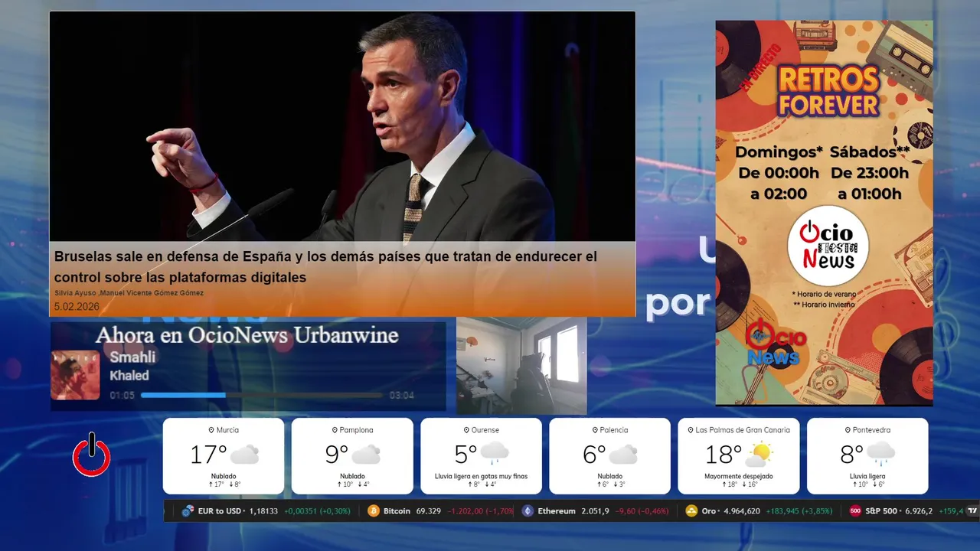This screenshot has height=551, width=980.
Task: Click the 5° temperature for Ourense
Action: point(465,455)
